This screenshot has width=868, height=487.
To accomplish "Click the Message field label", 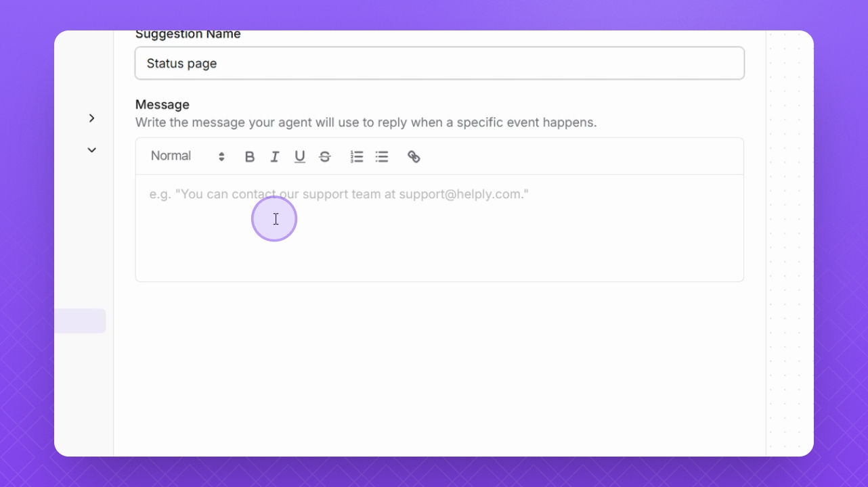I will 162,105.
